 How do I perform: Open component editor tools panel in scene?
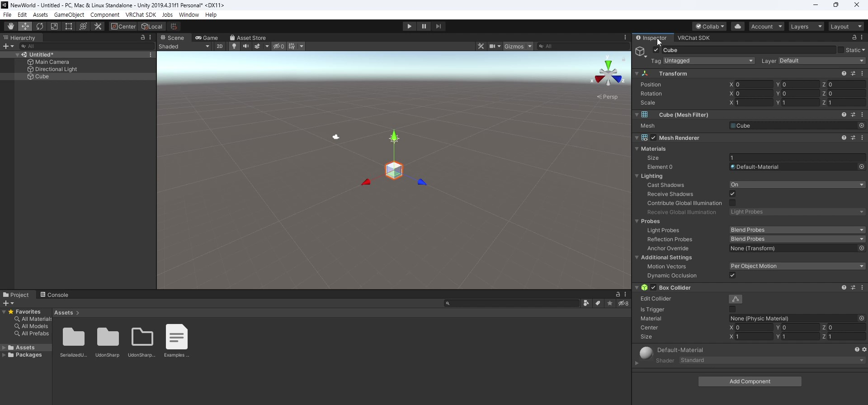pos(481,46)
